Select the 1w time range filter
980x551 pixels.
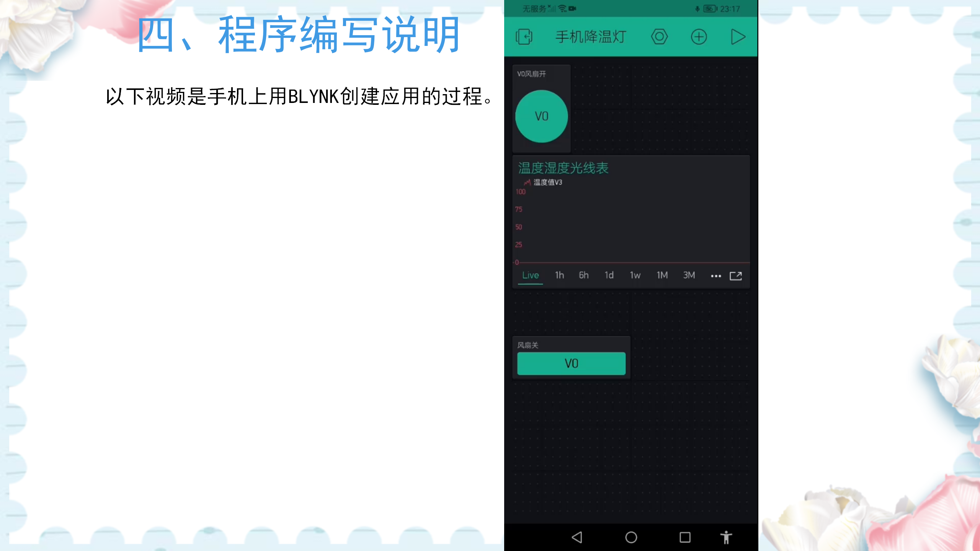pyautogui.click(x=635, y=274)
